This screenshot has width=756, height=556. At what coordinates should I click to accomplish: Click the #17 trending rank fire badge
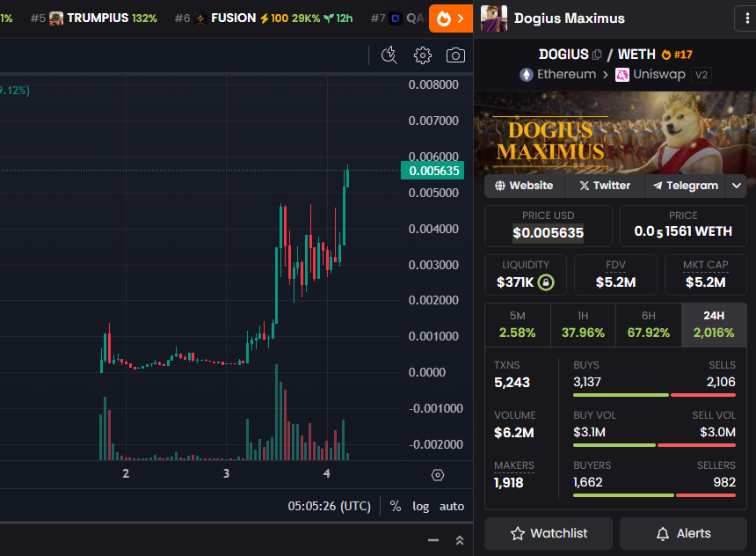(677, 55)
